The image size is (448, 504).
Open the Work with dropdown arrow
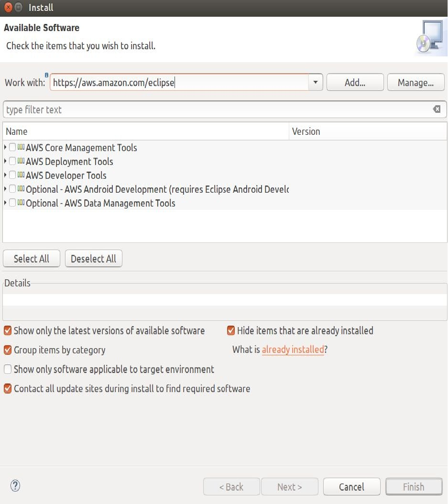pyautogui.click(x=316, y=82)
